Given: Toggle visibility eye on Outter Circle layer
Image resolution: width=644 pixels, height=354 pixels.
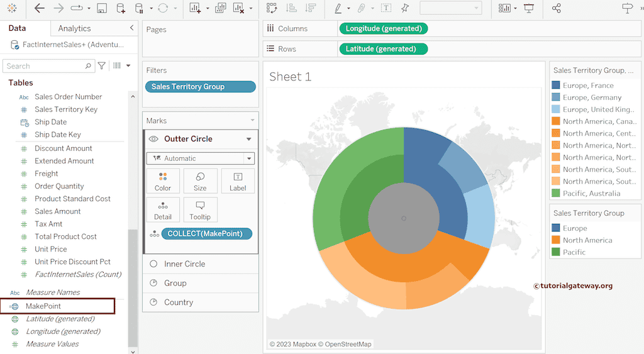Looking at the screenshot, I should 153,139.
